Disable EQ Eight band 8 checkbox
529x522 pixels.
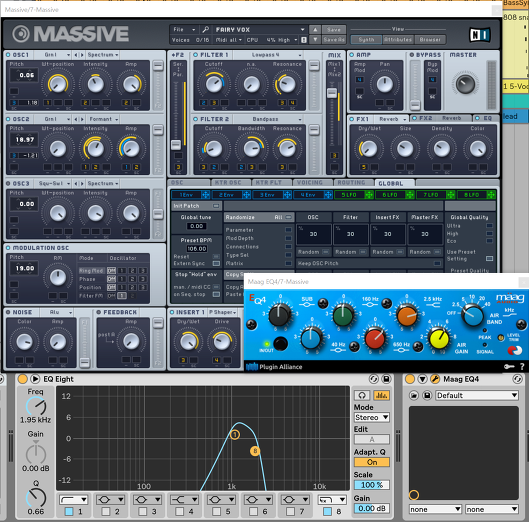pos(327,512)
